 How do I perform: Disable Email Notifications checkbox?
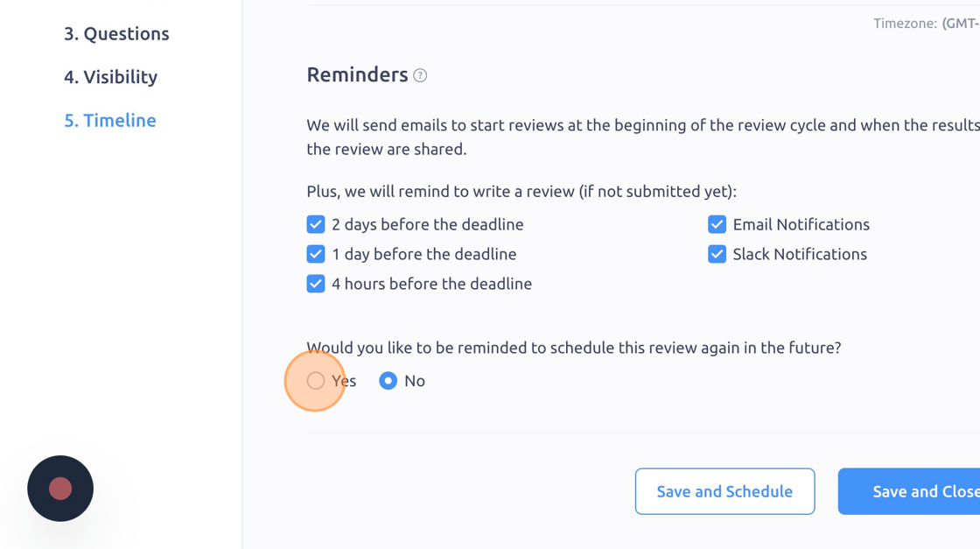coord(717,224)
